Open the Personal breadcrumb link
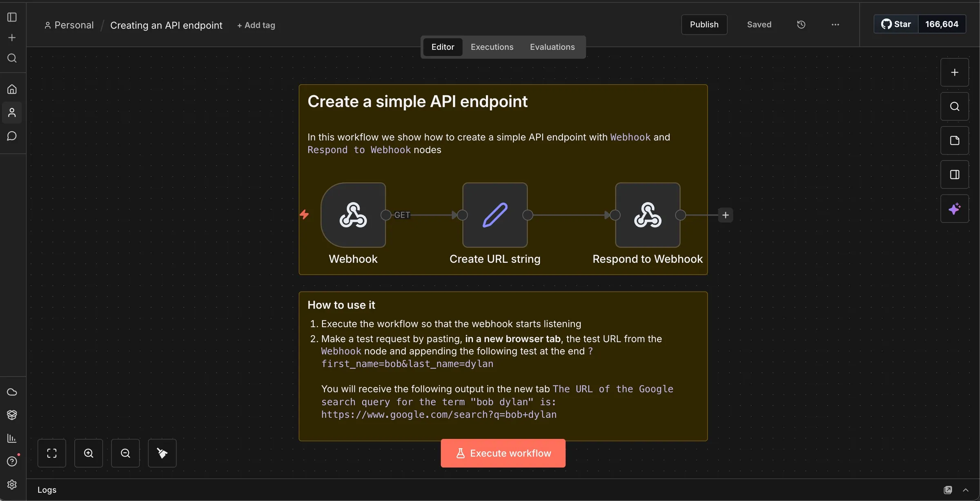The width and height of the screenshot is (980, 501). point(69,25)
